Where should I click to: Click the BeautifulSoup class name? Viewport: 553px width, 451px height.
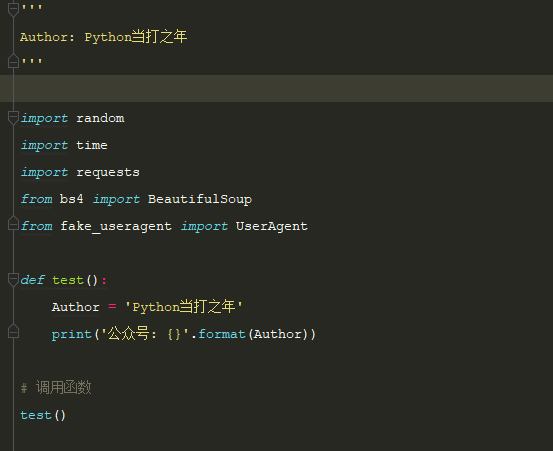tap(200, 199)
